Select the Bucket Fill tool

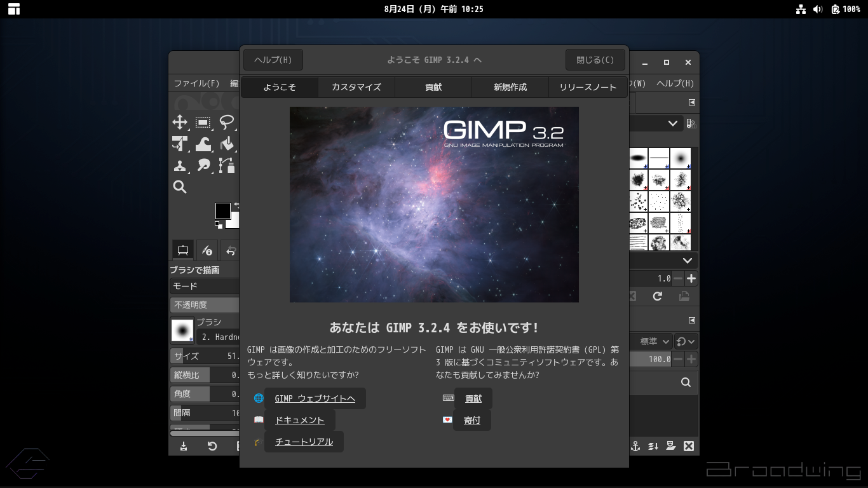[x=227, y=144]
